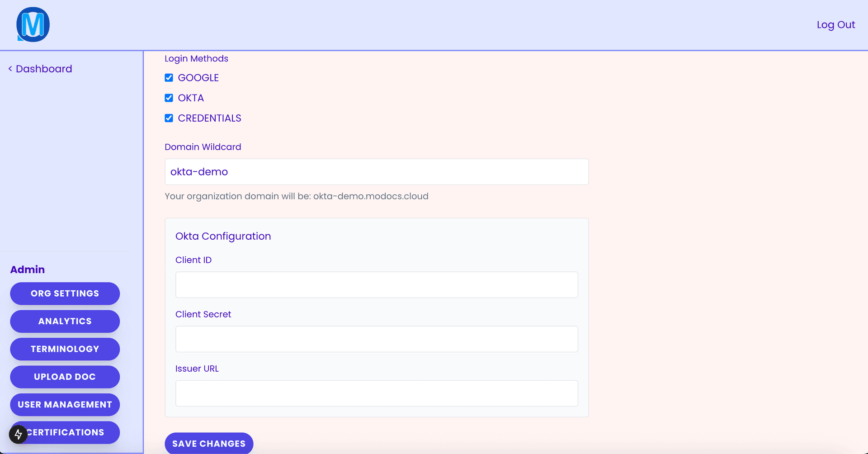Open the Certifications admin page
Screen dimensions: 868x454
[65, 432]
